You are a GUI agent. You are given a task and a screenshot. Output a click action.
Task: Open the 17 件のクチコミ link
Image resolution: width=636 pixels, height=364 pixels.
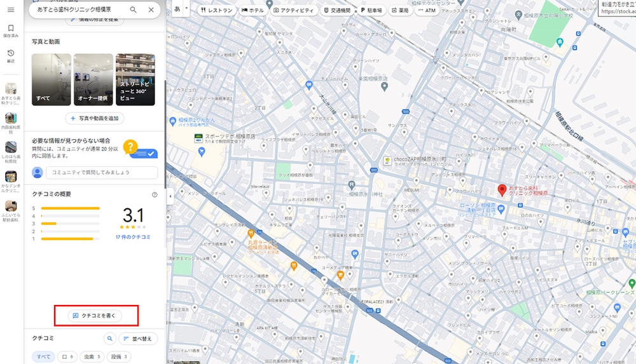133,237
